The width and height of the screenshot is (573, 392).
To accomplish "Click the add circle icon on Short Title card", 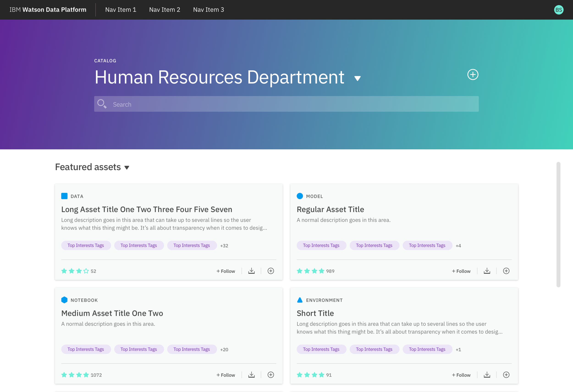I will [506, 375].
